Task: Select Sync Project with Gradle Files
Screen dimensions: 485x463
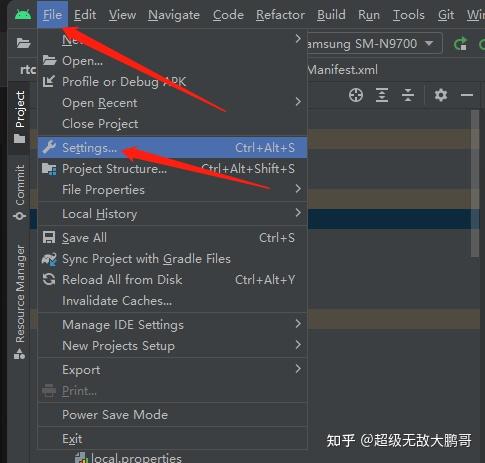Action: [172, 259]
